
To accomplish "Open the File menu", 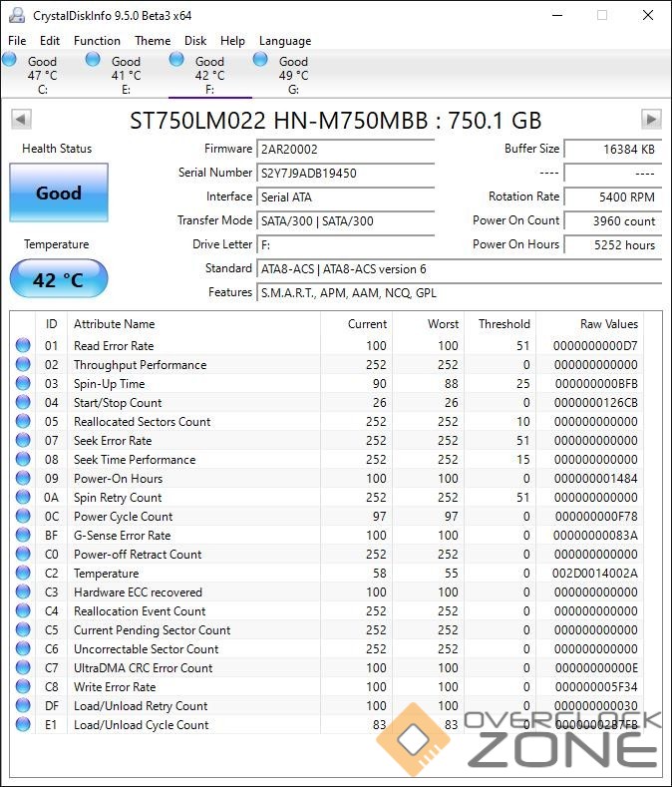I will tap(17, 41).
